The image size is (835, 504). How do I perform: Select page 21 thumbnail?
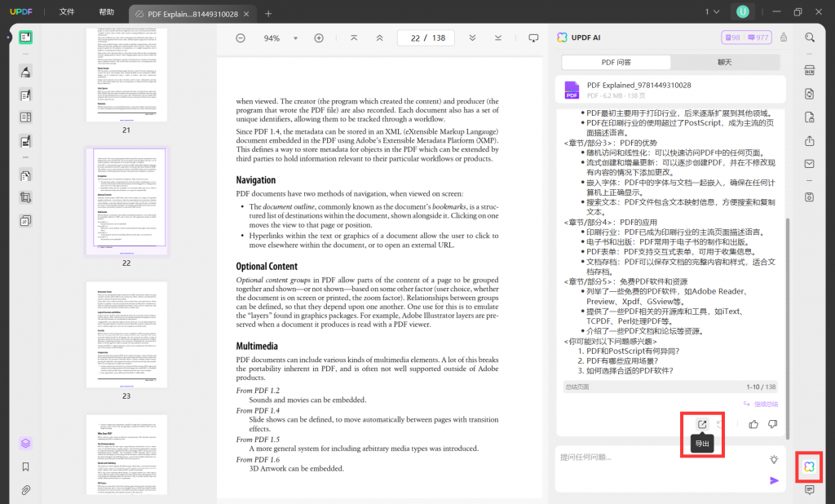click(126, 75)
